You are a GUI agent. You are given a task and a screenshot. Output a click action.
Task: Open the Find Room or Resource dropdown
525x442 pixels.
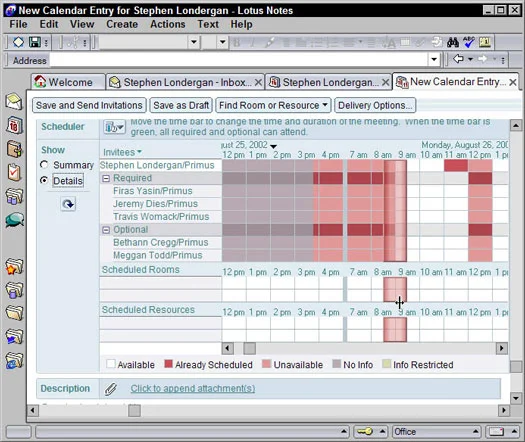tap(273, 105)
